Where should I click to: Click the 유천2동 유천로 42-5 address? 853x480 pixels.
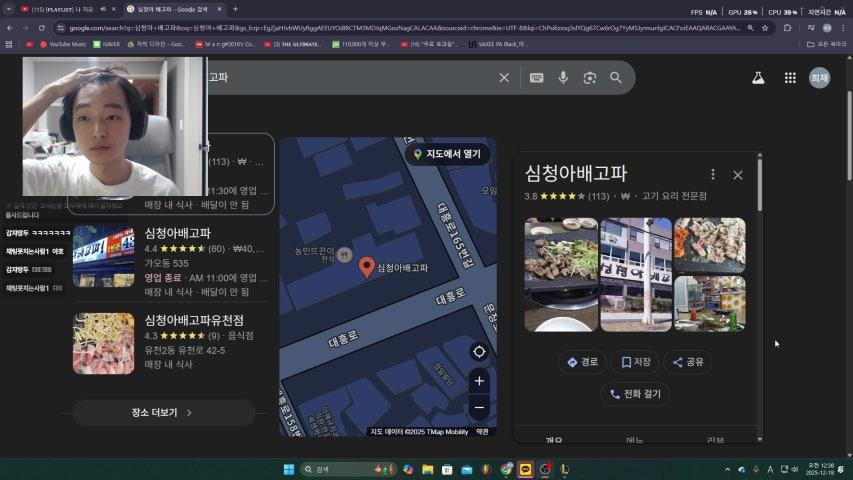click(x=185, y=350)
